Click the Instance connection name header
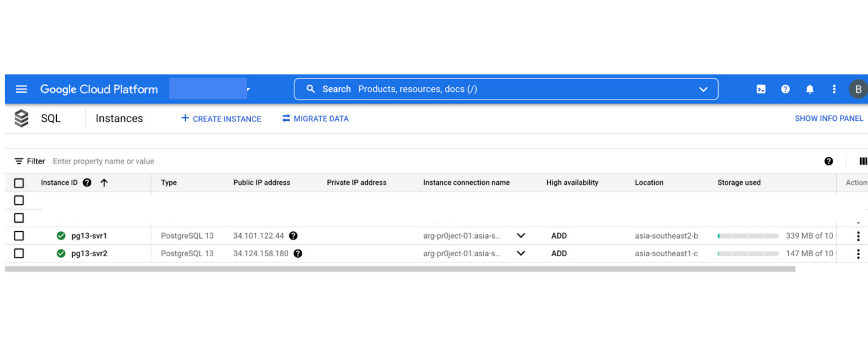The height and width of the screenshot is (338, 868). click(467, 183)
